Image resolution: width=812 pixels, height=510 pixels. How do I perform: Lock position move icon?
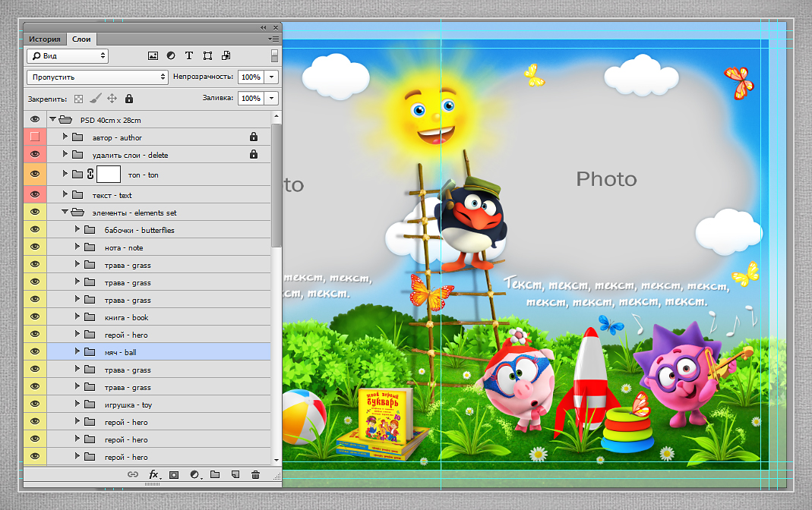point(112,98)
